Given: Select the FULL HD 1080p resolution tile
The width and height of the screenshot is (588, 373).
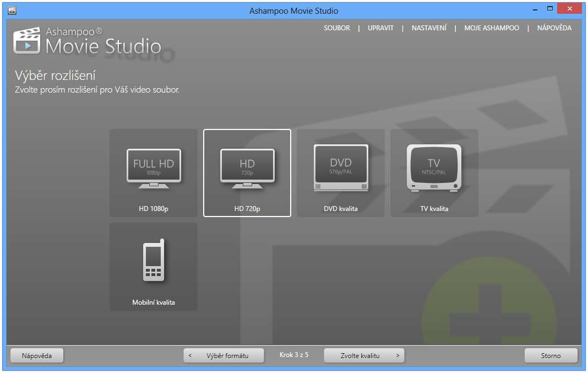Looking at the screenshot, I should [x=154, y=173].
